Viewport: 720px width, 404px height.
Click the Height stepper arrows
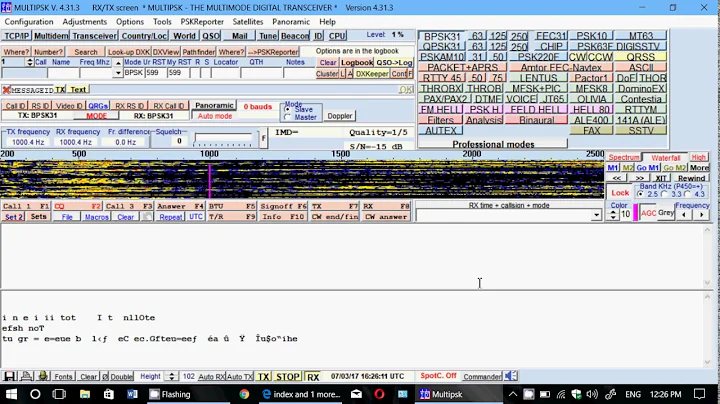pos(172,376)
